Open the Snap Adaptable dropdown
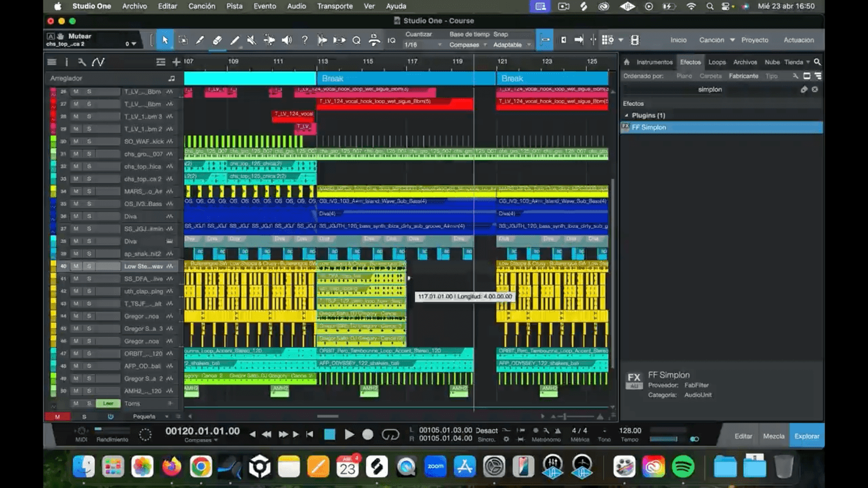 [512, 45]
